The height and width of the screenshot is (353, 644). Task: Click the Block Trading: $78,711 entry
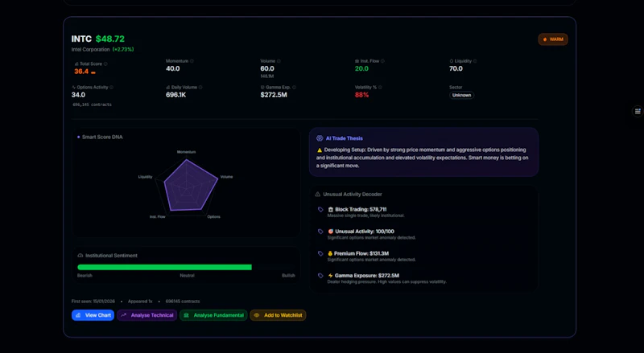coord(361,209)
